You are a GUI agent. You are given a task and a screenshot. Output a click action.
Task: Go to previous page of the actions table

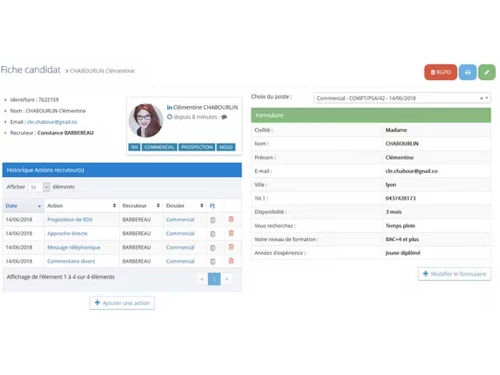(202, 279)
